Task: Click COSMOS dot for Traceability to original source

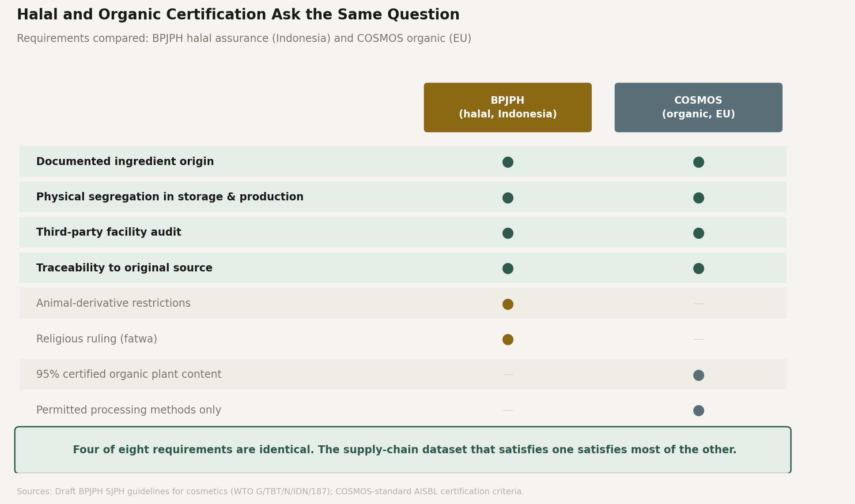Action: pos(699,268)
